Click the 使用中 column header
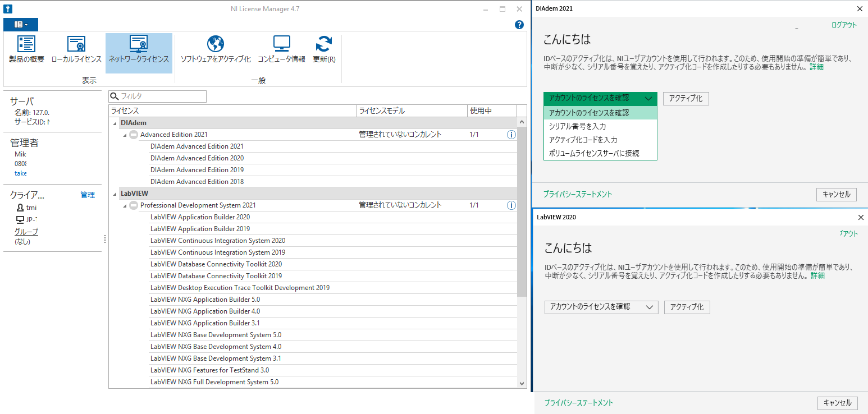The width and height of the screenshot is (868, 414). [492, 111]
